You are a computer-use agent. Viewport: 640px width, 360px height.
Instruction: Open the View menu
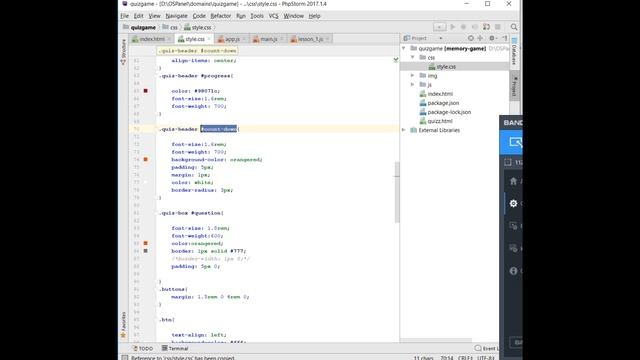click(x=154, y=16)
